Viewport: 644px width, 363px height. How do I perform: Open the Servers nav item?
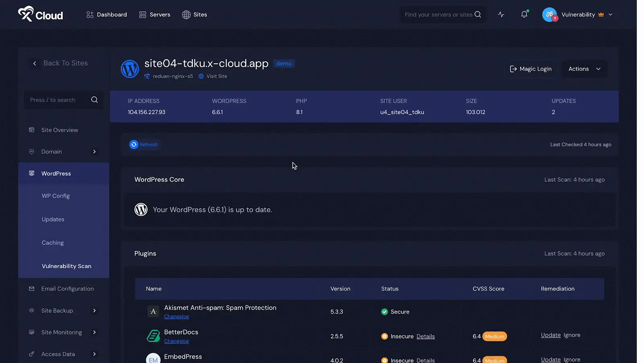(155, 14)
